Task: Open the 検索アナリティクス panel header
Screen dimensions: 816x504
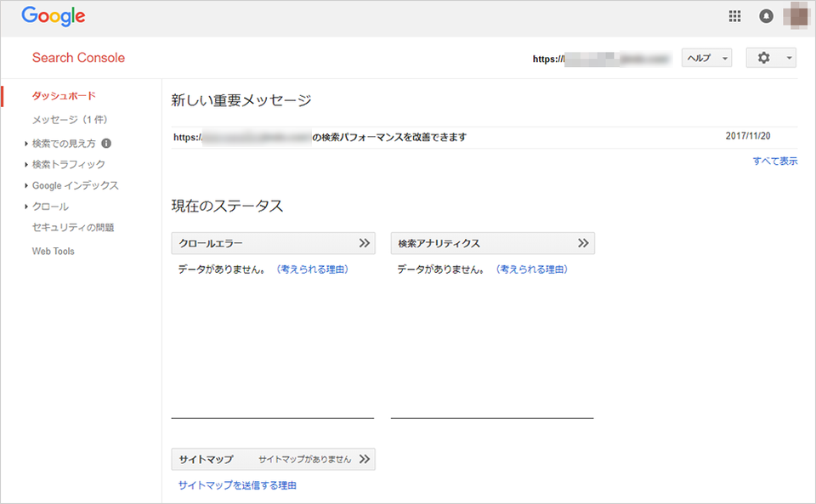Action: coord(493,243)
